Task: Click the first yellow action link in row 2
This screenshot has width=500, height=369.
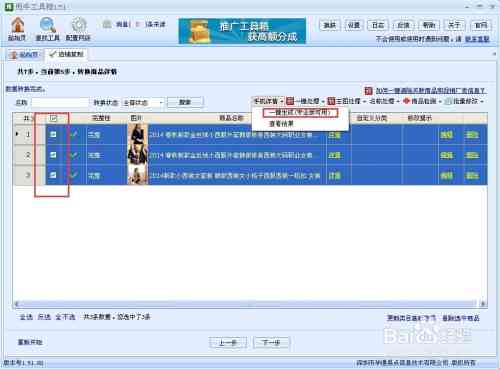Action: coord(446,155)
